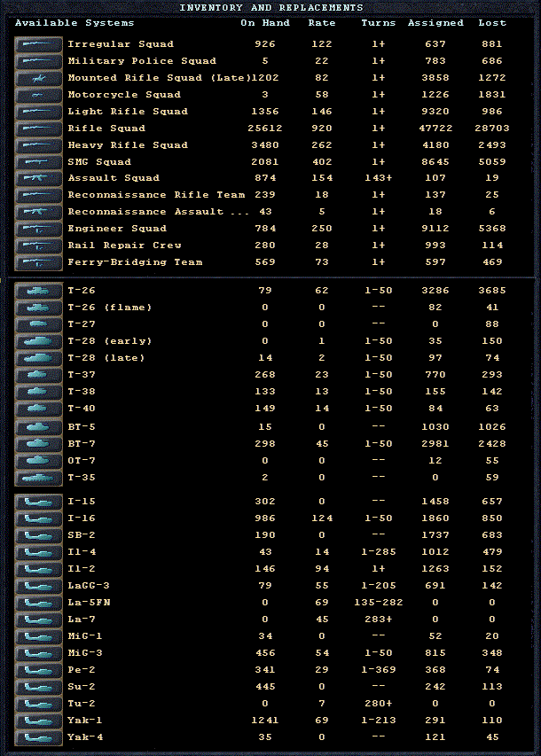Click the Motorcycle Squad icon

[39, 95]
